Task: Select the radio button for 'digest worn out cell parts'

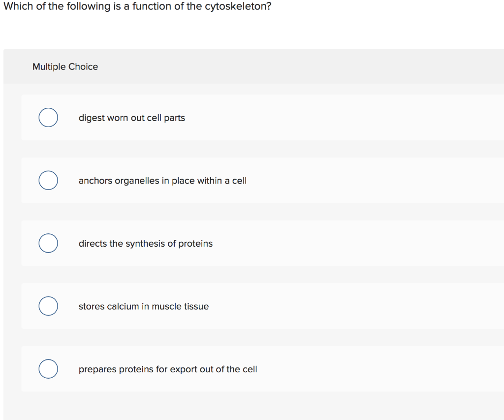Action: pos(48,117)
